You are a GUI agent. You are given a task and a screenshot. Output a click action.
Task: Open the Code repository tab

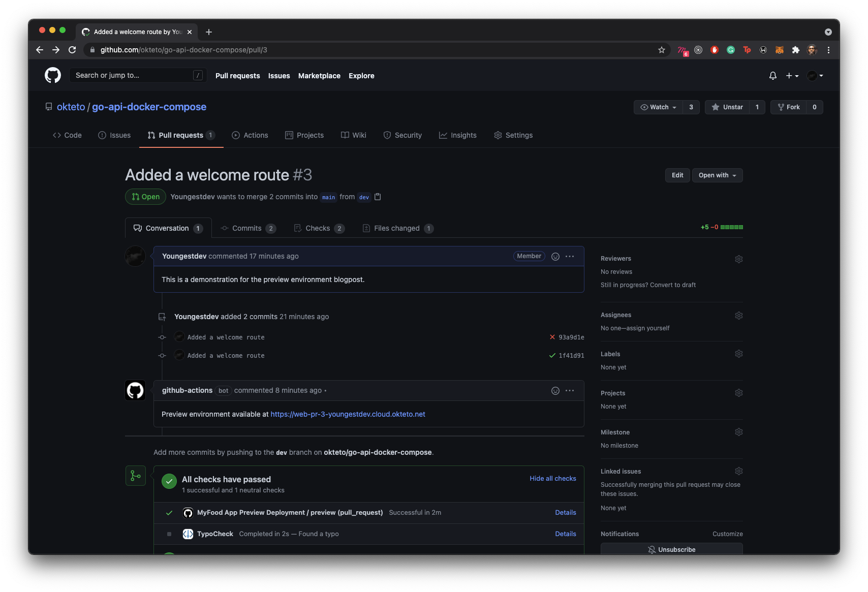point(67,135)
